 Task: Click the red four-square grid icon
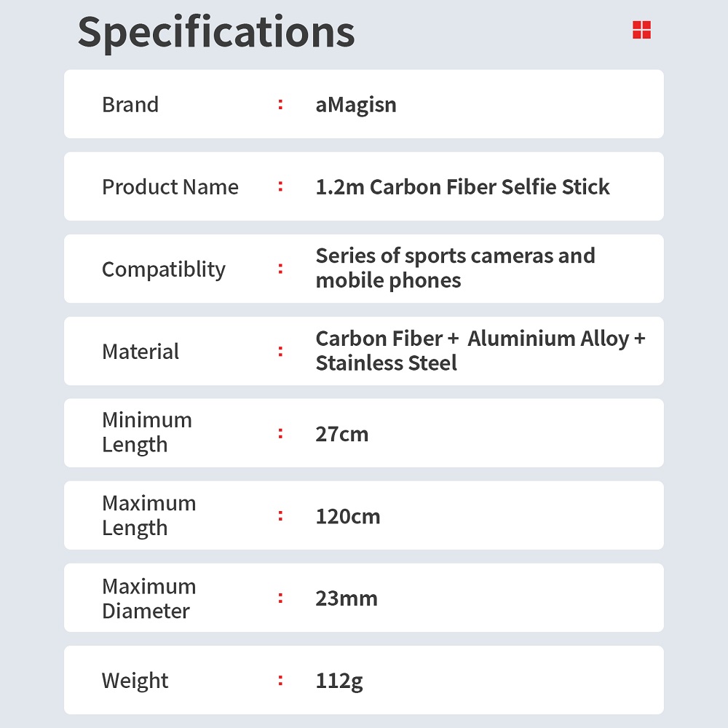coord(641,30)
